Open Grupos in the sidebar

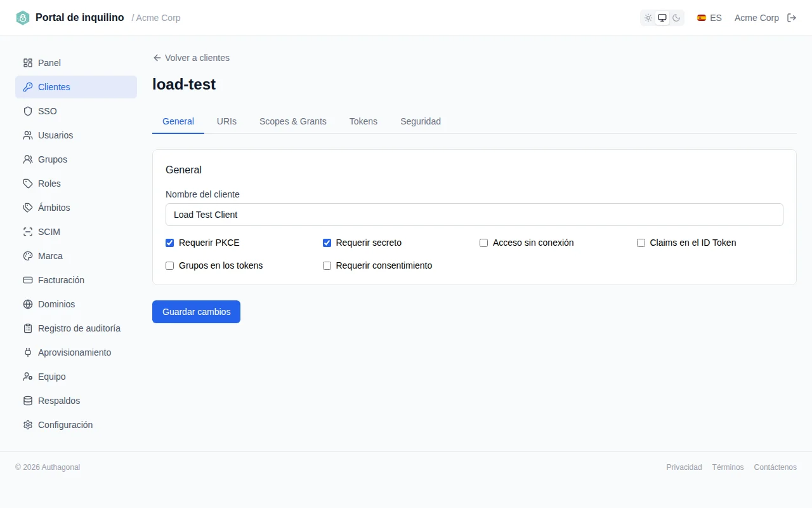tap(76, 159)
